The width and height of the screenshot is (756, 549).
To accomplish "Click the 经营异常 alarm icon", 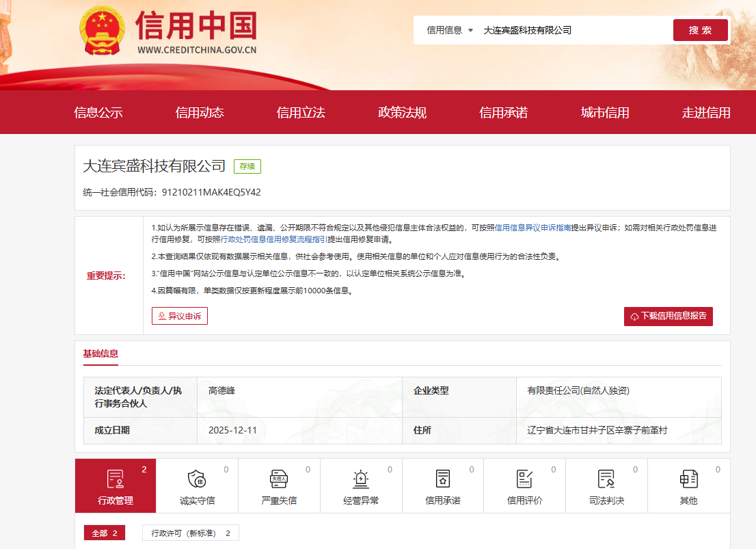I will point(360,479).
